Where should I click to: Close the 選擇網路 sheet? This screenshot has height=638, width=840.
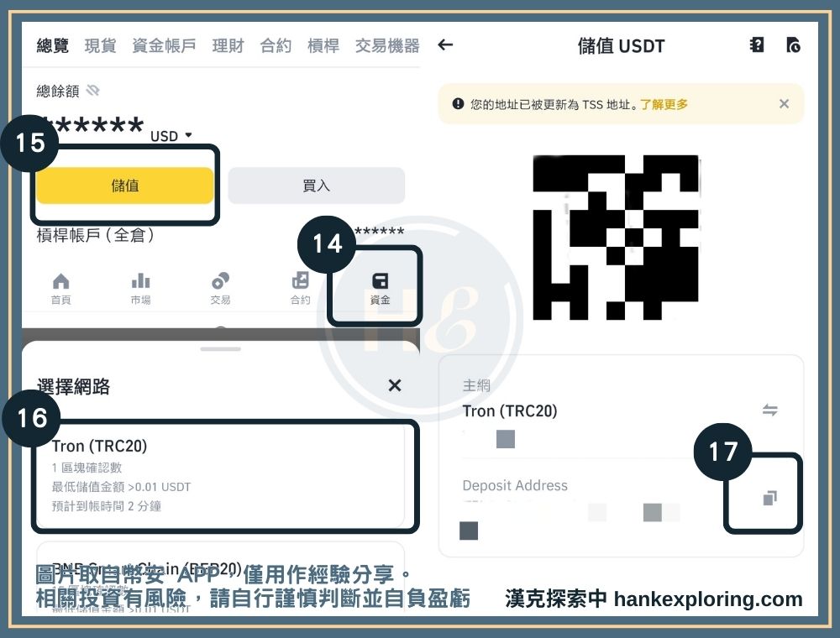395,385
